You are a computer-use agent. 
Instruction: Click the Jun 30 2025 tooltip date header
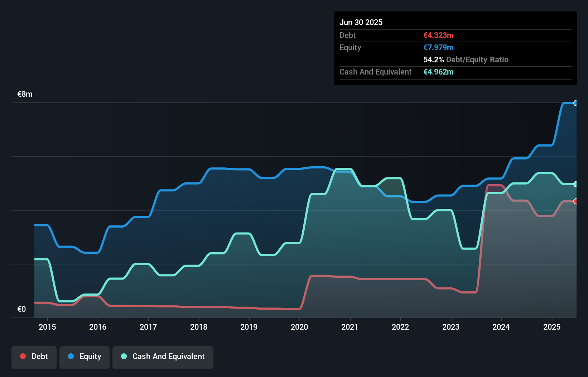coord(361,22)
